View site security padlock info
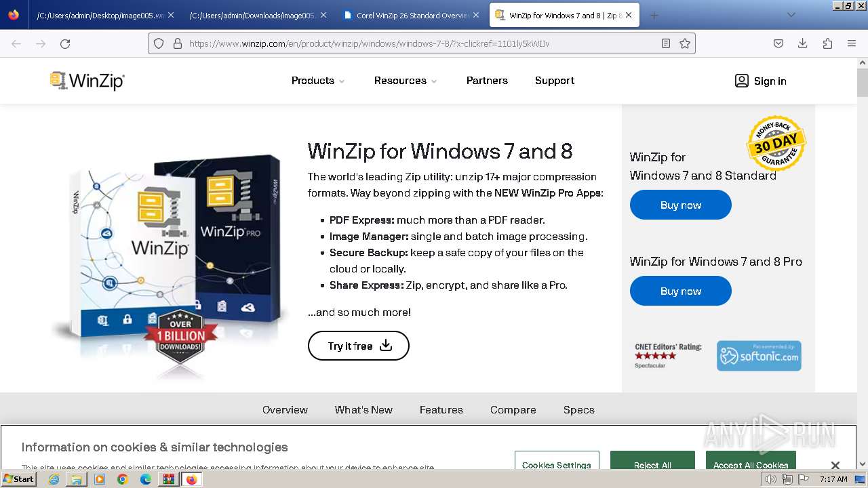868x488 pixels. [178, 43]
